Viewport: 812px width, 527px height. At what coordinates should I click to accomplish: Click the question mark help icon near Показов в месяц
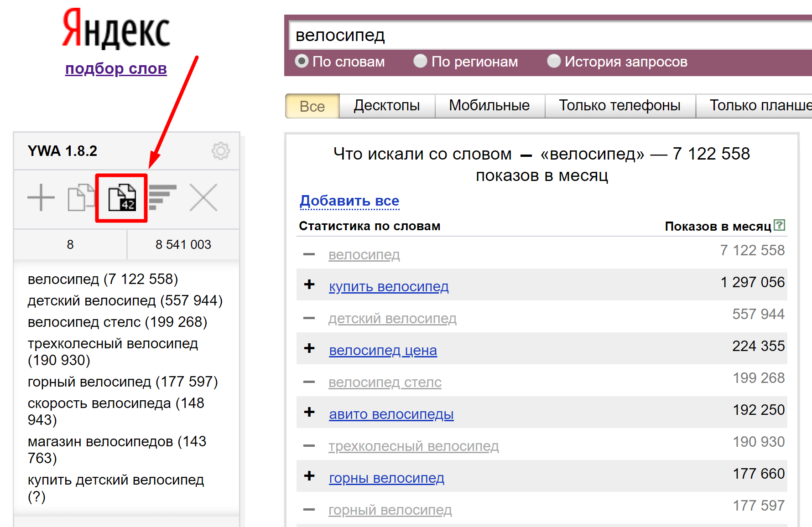780,225
